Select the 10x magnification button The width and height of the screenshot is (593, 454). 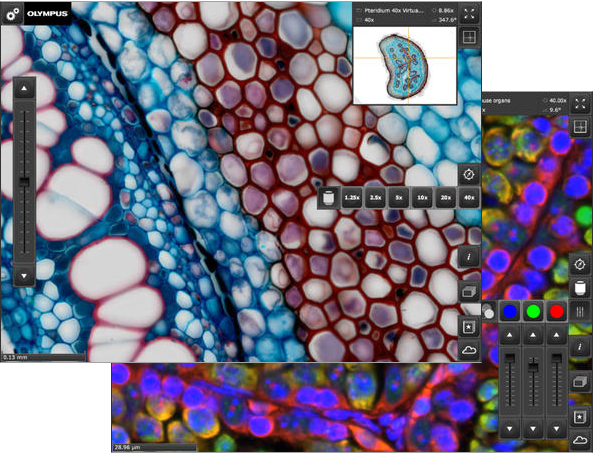(422, 197)
